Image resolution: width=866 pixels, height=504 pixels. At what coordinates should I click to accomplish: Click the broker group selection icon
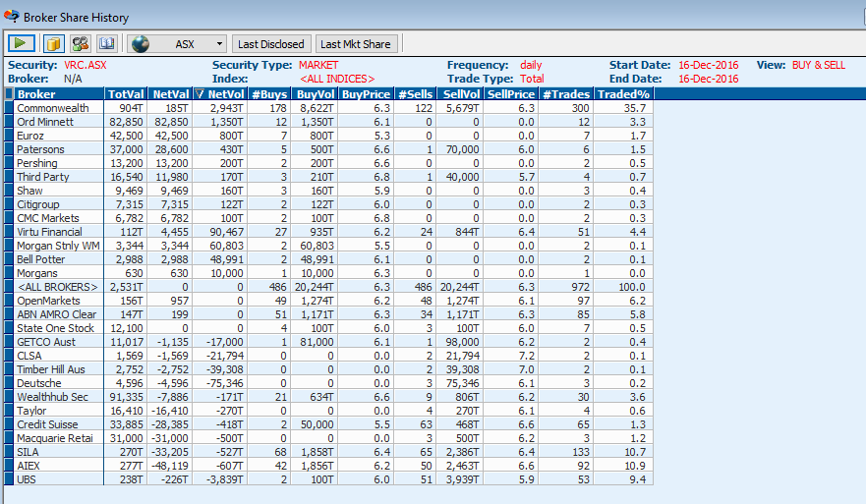[x=81, y=43]
